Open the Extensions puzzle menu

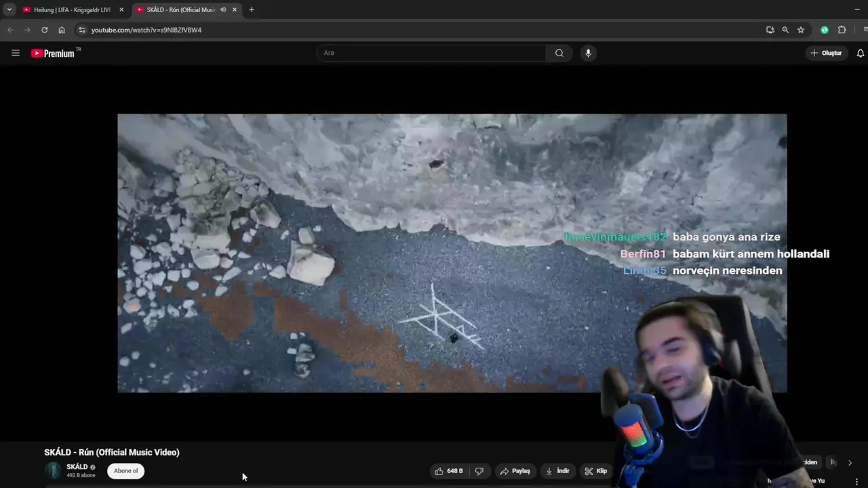(842, 30)
